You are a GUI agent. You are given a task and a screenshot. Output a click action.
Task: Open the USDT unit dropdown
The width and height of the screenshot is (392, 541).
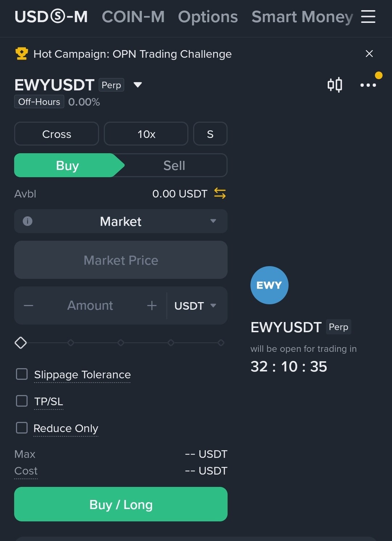195,306
